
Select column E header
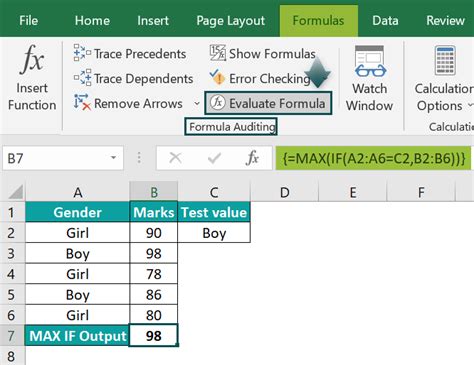click(x=353, y=192)
